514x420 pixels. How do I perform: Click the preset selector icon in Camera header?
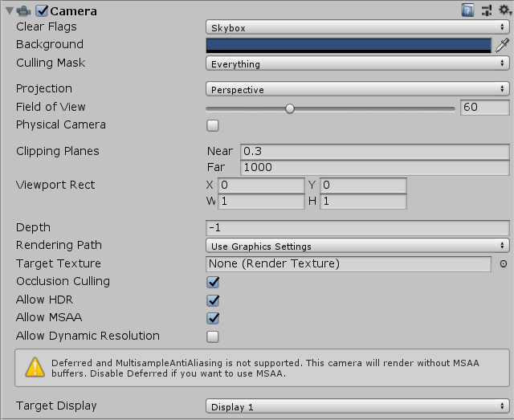485,10
